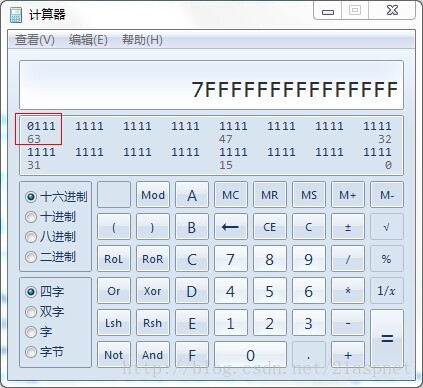Open the 编辑(E) Edit menu
The width and height of the screenshot is (423, 388).
point(88,40)
